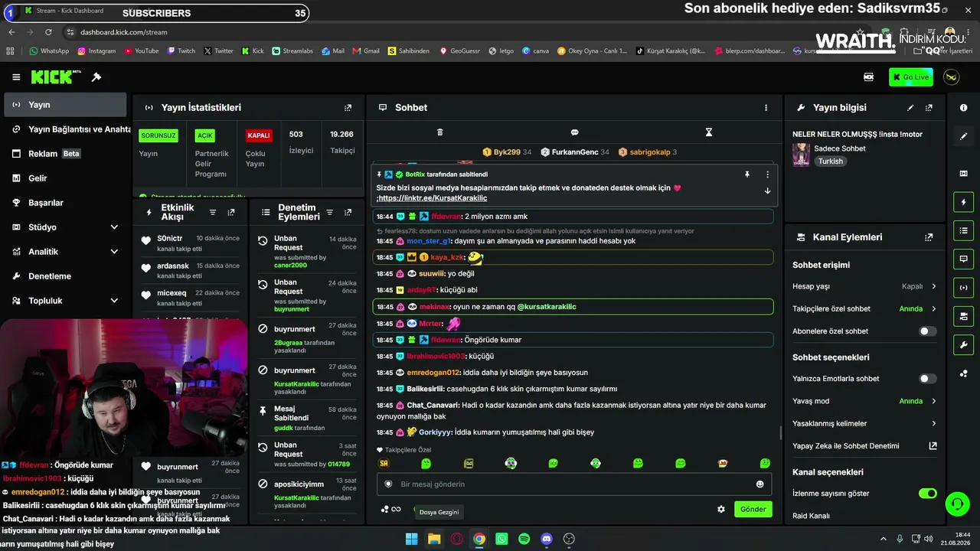
Task: Open the Başarılar sidebar item
Action: tap(65, 203)
